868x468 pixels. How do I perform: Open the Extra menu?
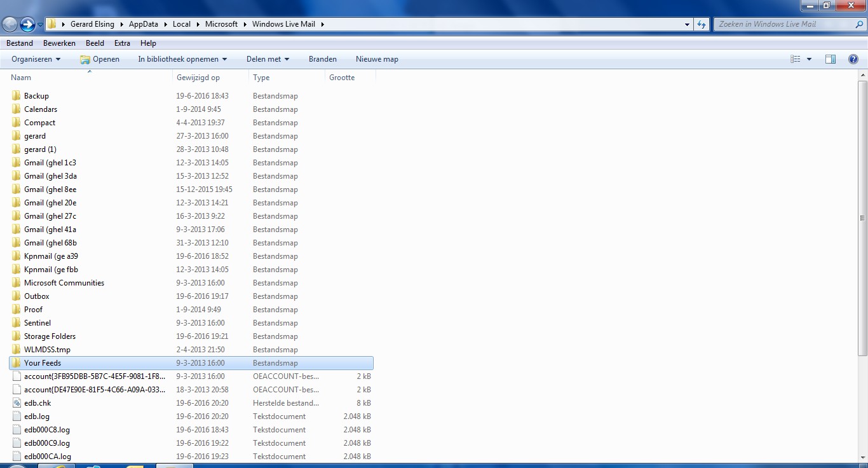pyautogui.click(x=122, y=43)
